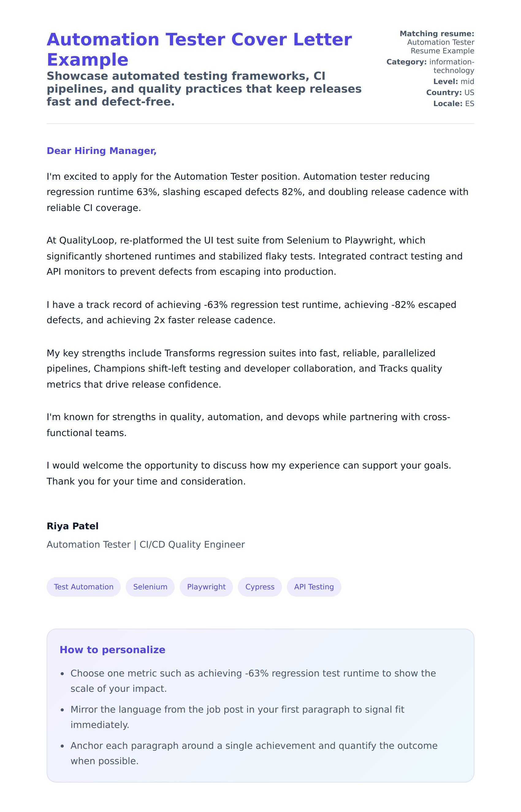Screen dimensions: 521x812
Task: Click the Country US label
Action: click(450, 92)
